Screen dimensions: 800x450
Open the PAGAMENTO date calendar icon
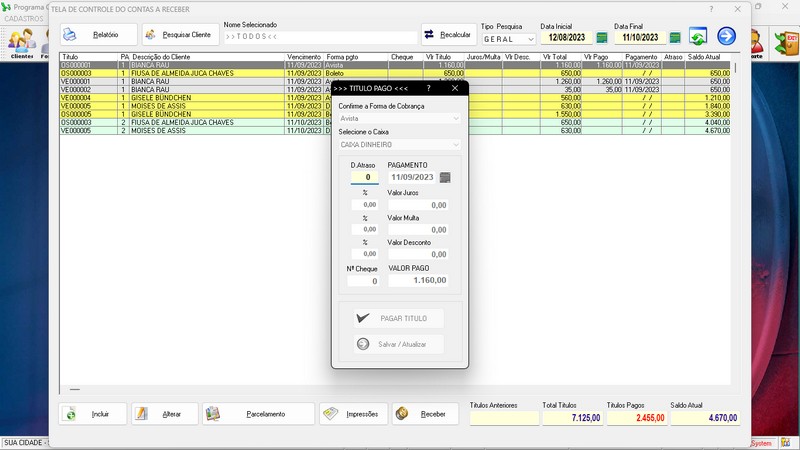tap(445, 178)
